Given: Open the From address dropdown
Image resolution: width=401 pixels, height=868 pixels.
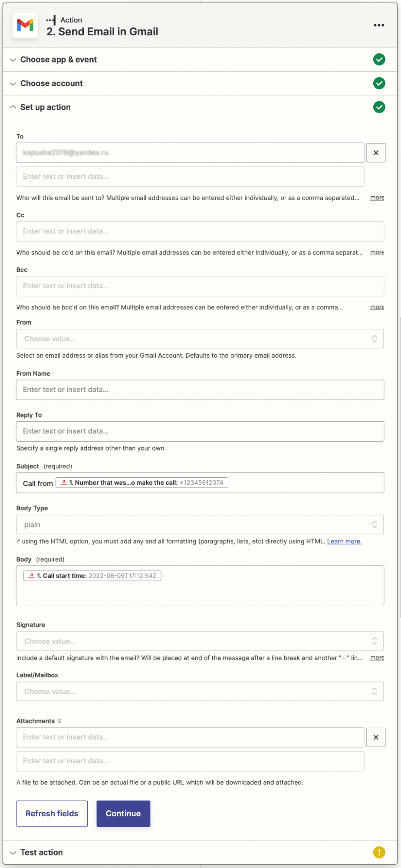Looking at the screenshot, I should pyautogui.click(x=200, y=339).
